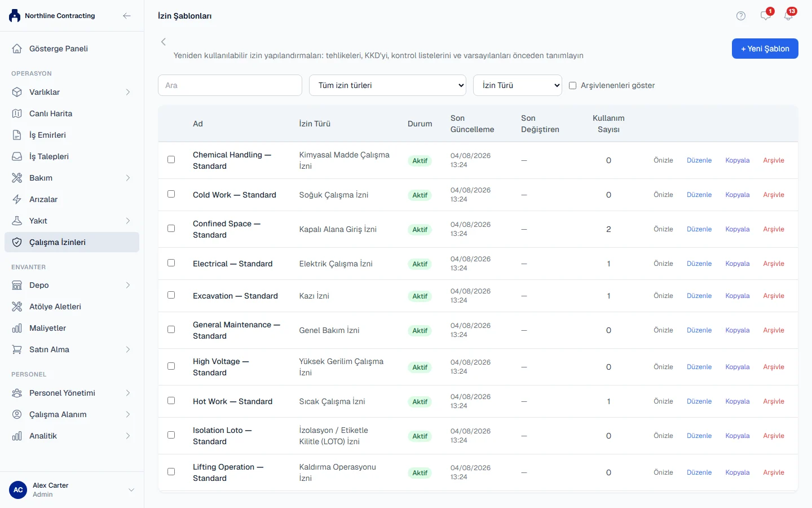
Task: Enable the Arşivlenenleri göster checkbox
Action: [572, 86]
